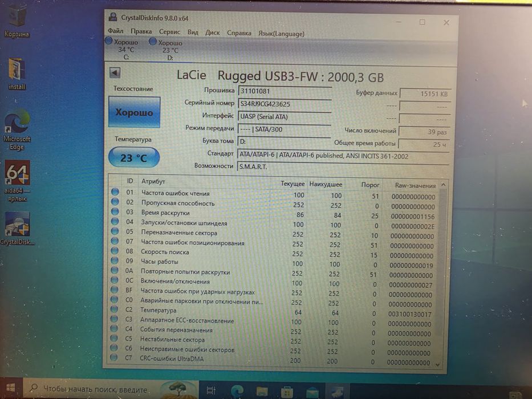Image resolution: width=532 pixels, height=399 pixels.
Task: Click status icon for 01 Частота ошибок чтения
Action: [115, 192]
